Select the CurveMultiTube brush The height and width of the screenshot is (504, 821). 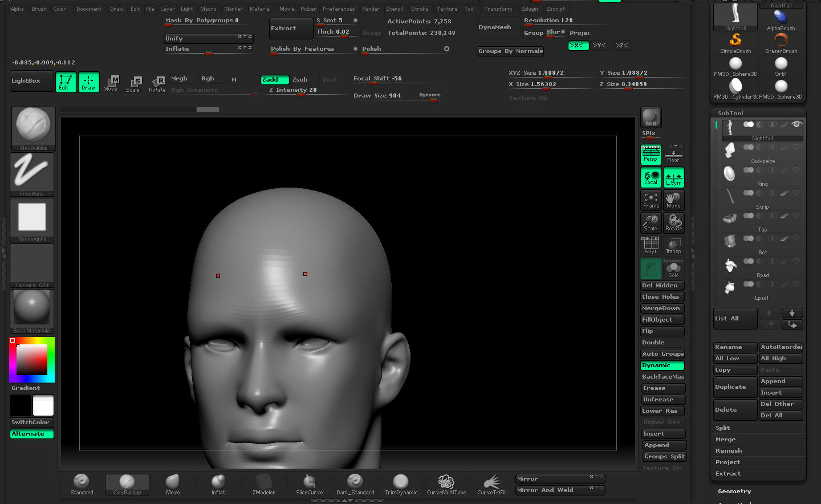pyautogui.click(x=446, y=484)
